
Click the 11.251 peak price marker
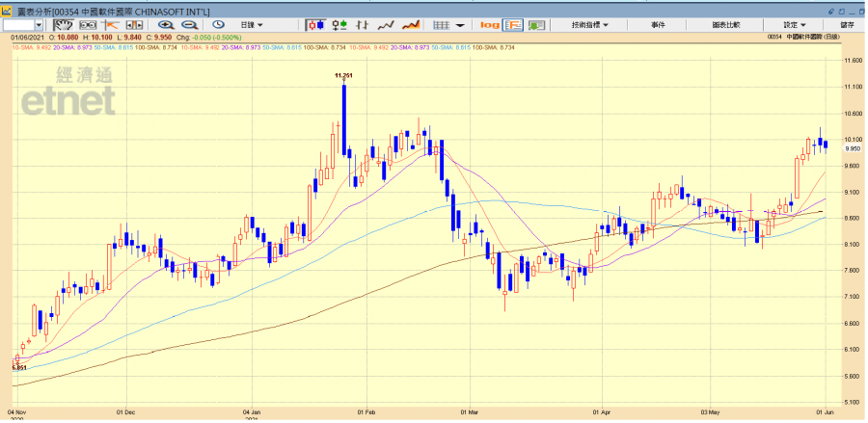click(x=343, y=74)
